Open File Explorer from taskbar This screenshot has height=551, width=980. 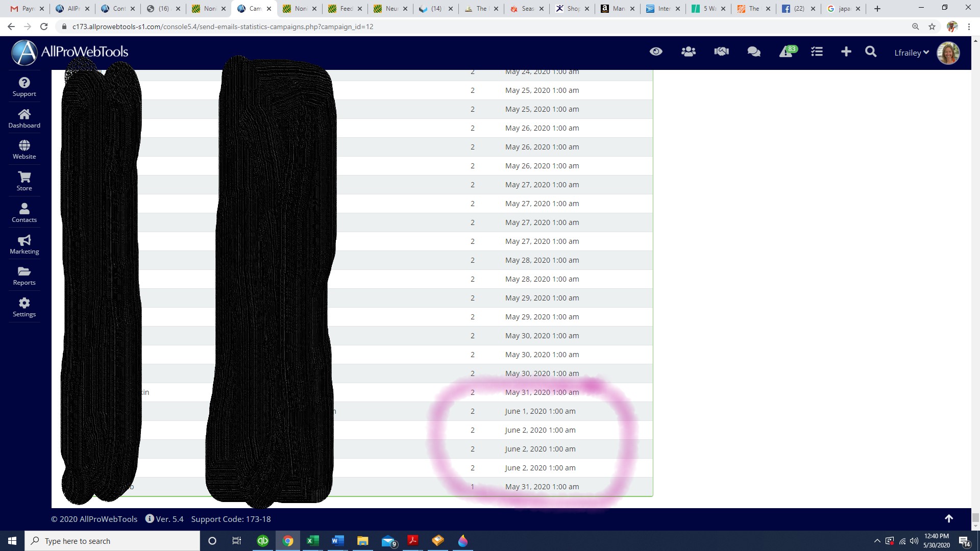(362, 541)
